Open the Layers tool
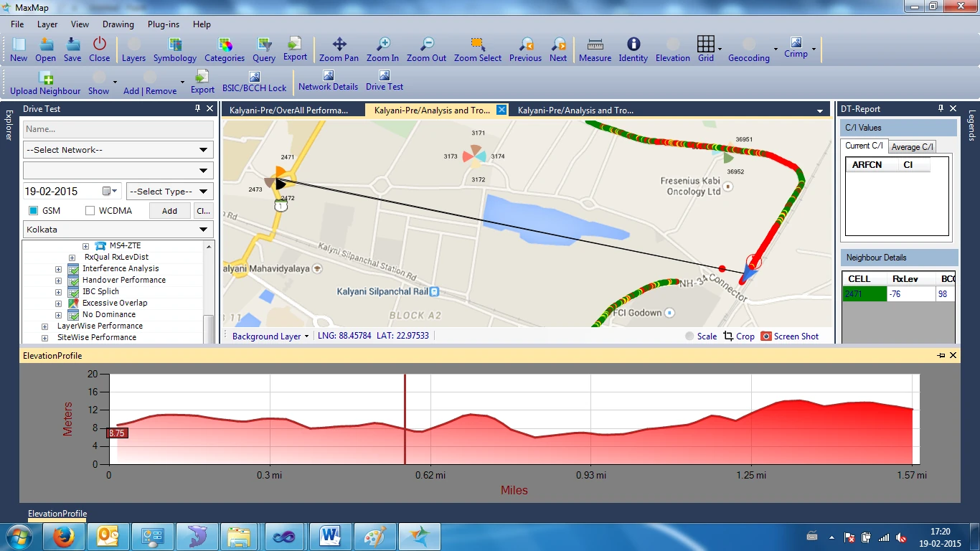 [x=133, y=50]
